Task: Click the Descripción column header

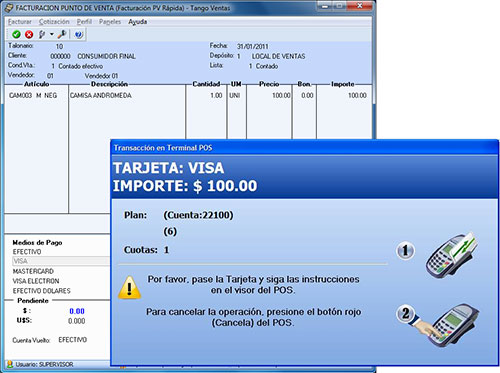Action: click(109, 84)
